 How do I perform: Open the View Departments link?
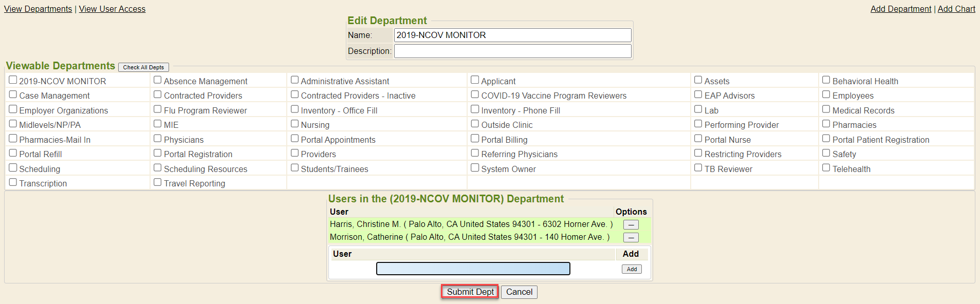click(38, 9)
